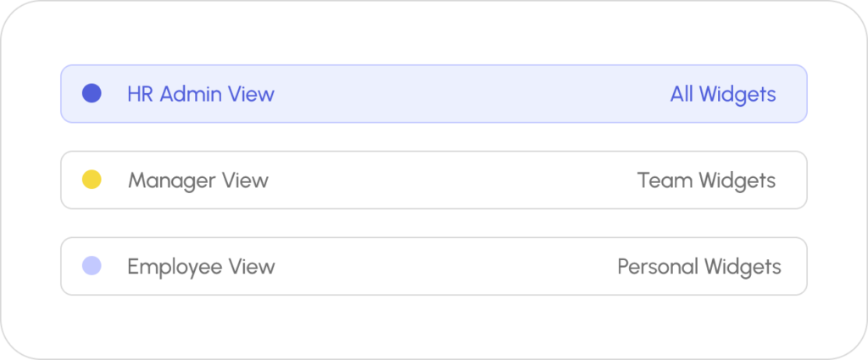Click the word "All" in the highlighted row
This screenshot has width=868, height=360.
click(682, 94)
